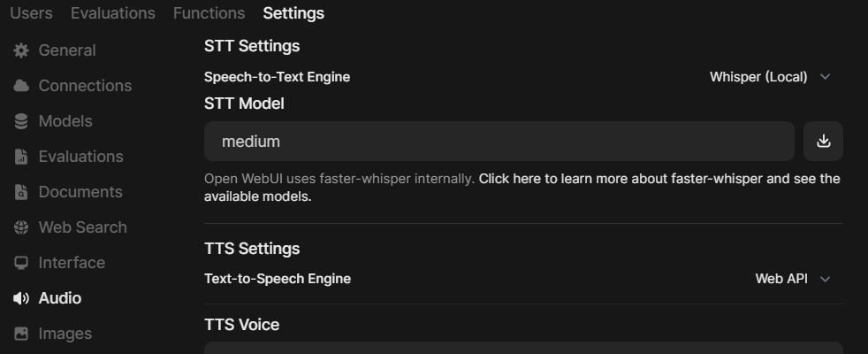Click the Images picture icon

point(21,334)
